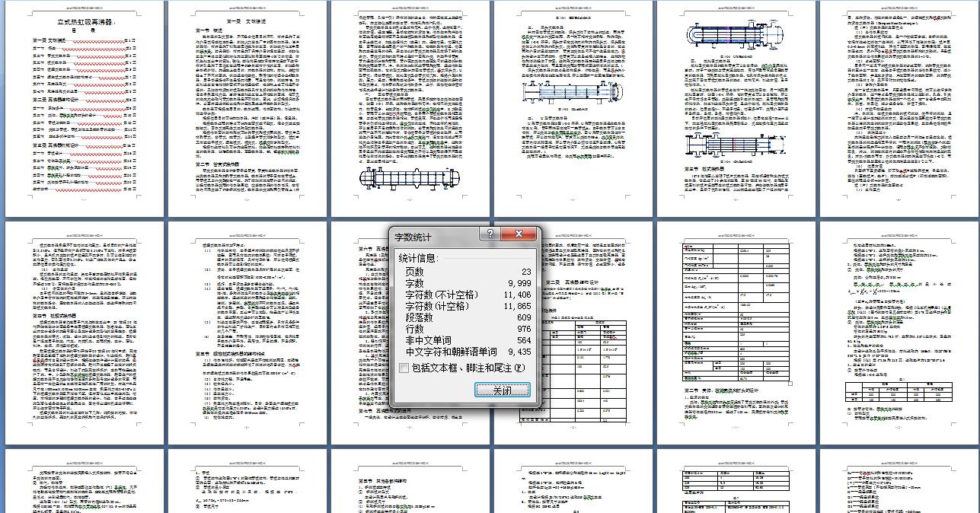Open the table of contents page titled 立式热虹吸再沸器
Screen dimensions: 980x513
point(85,109)
